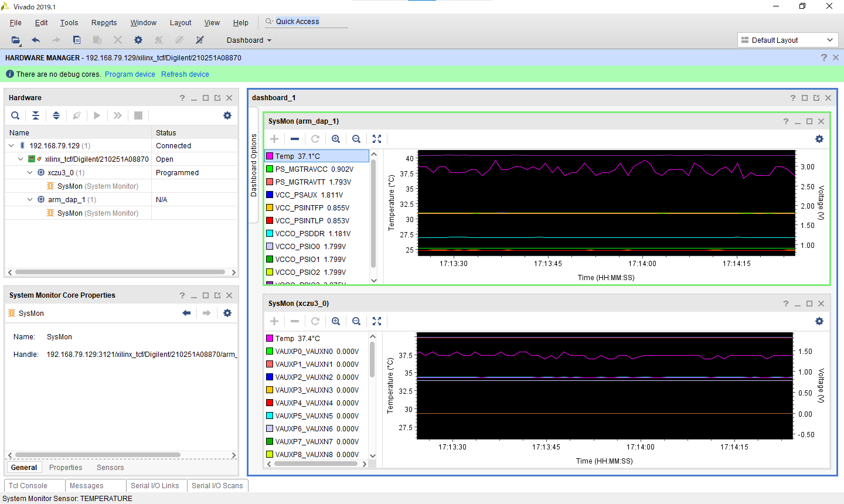
Task: Zoom in on SysMon xczu3_0 chart
Action: [336, 321]
